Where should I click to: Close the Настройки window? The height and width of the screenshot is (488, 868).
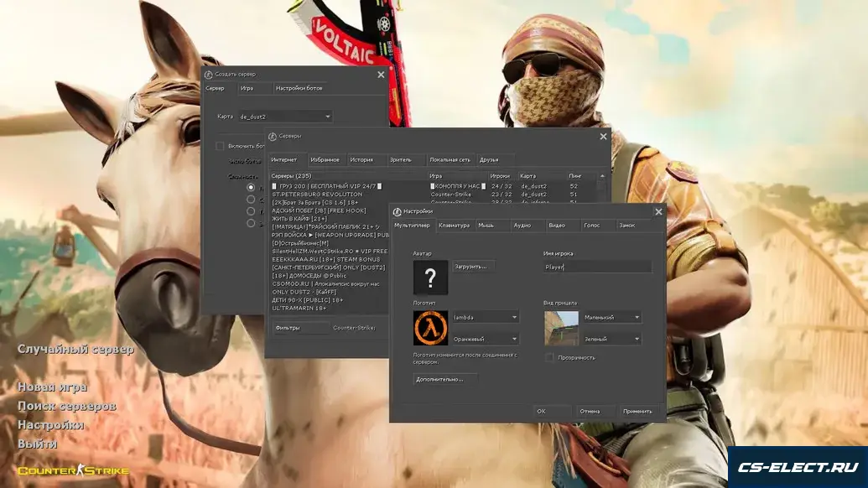click(x=658, y=212)
